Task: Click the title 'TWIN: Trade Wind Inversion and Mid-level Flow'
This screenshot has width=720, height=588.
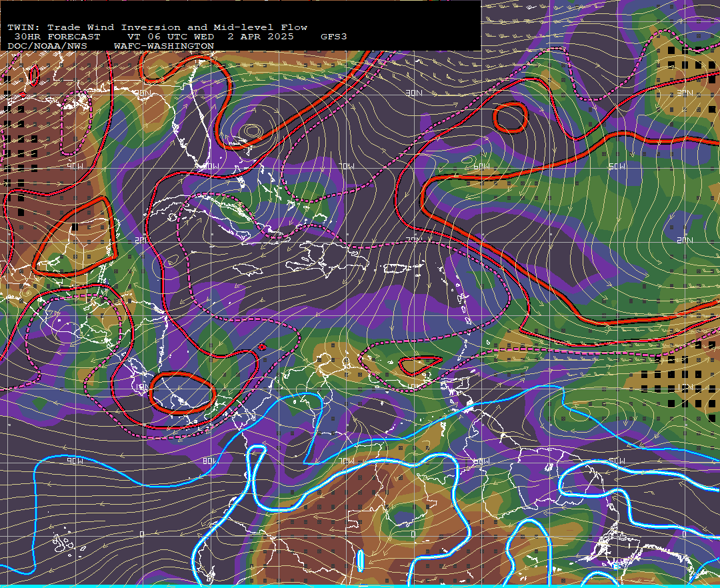Action: click(x=157, y=27)
